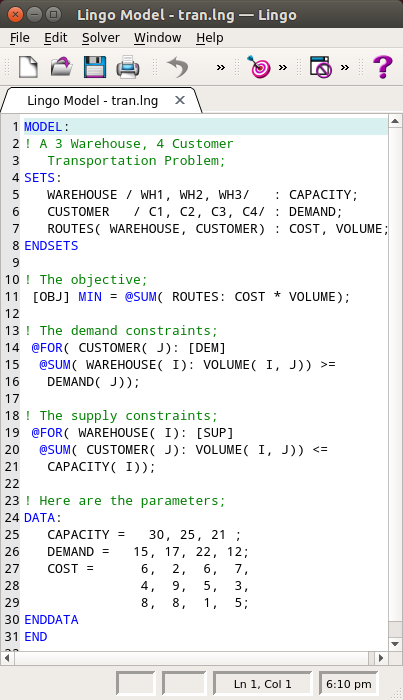Click line number 12 in the gutter
Viewport: 403px width, 700px height.
click(x=12, y=313)
